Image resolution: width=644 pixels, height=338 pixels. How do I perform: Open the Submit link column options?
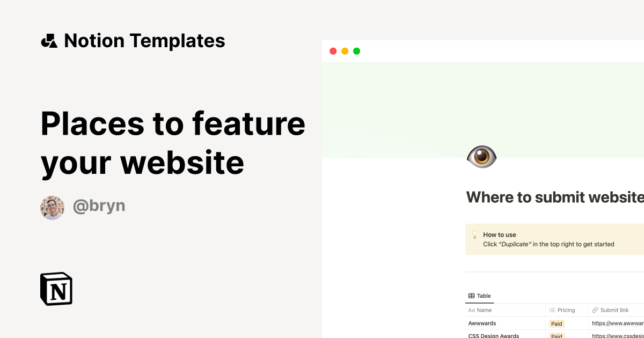(x=614, y=310)
